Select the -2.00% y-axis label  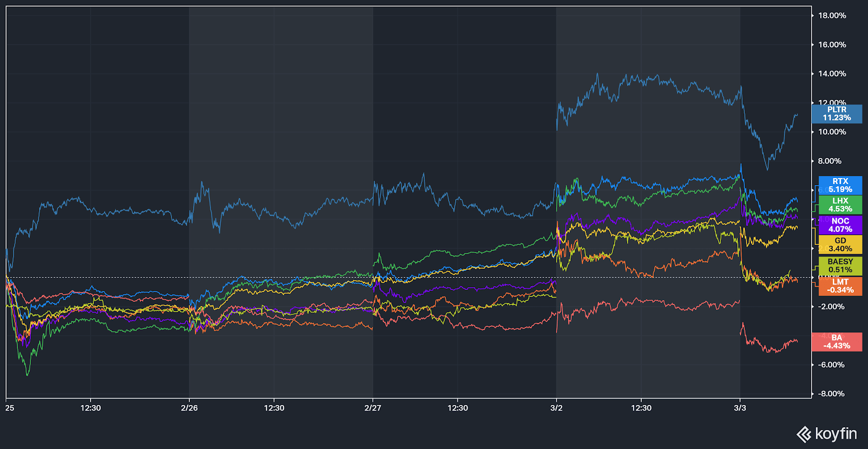click(x=831, y=307)
